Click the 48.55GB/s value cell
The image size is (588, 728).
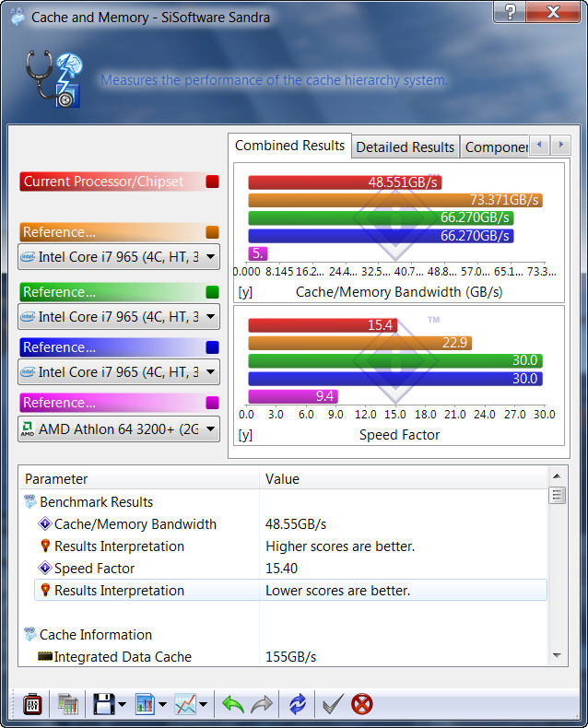pos(296,524)
